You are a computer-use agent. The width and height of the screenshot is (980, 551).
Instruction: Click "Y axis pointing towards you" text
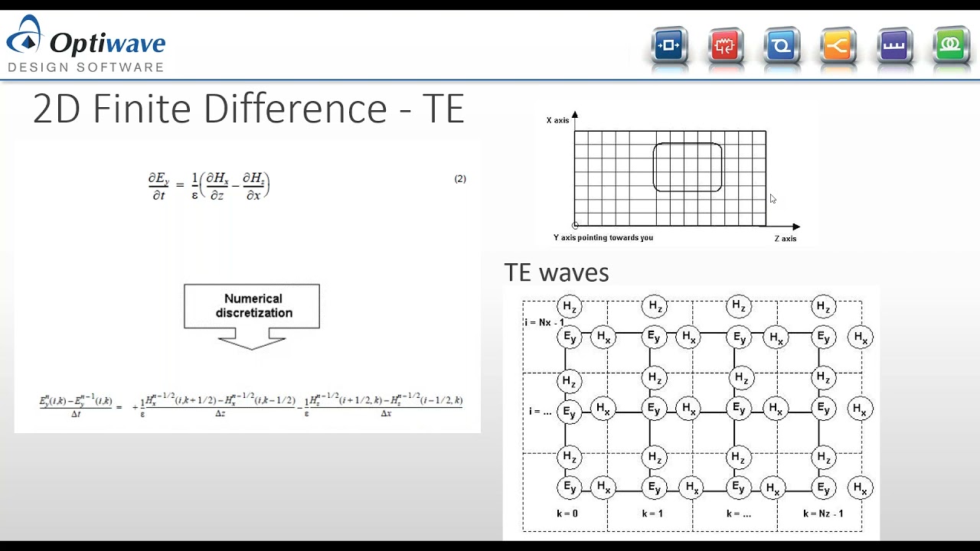point(603,237)
